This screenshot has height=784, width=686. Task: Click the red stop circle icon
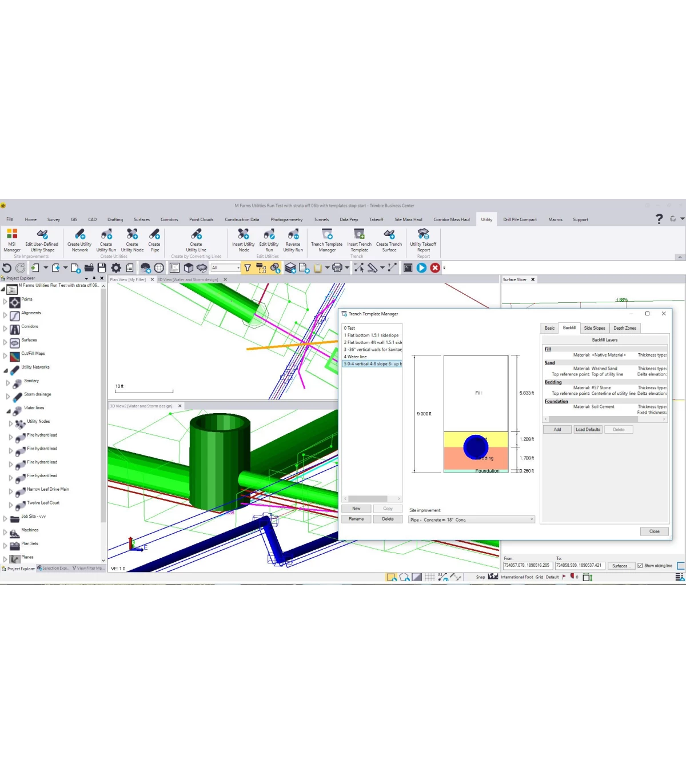click(x=435, y=267)
